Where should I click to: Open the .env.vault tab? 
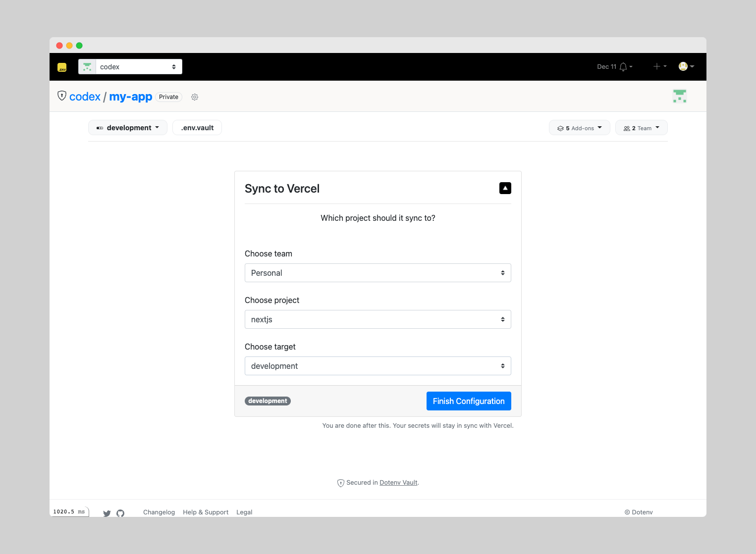coord(197,128)
